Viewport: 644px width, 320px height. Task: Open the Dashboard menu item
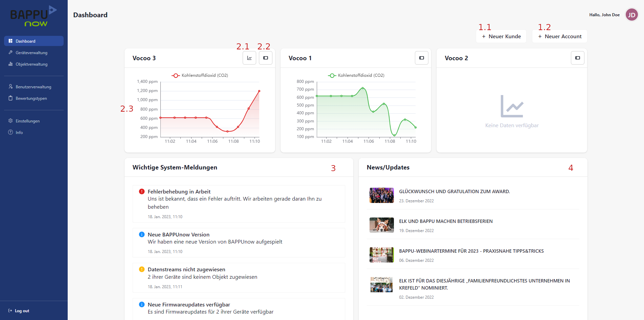pyautogui.click(x=34, y=41)
